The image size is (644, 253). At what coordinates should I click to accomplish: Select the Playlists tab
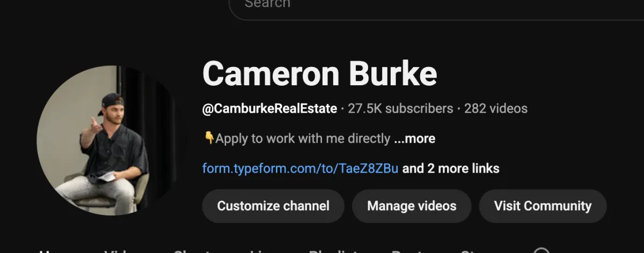[335, 251]
